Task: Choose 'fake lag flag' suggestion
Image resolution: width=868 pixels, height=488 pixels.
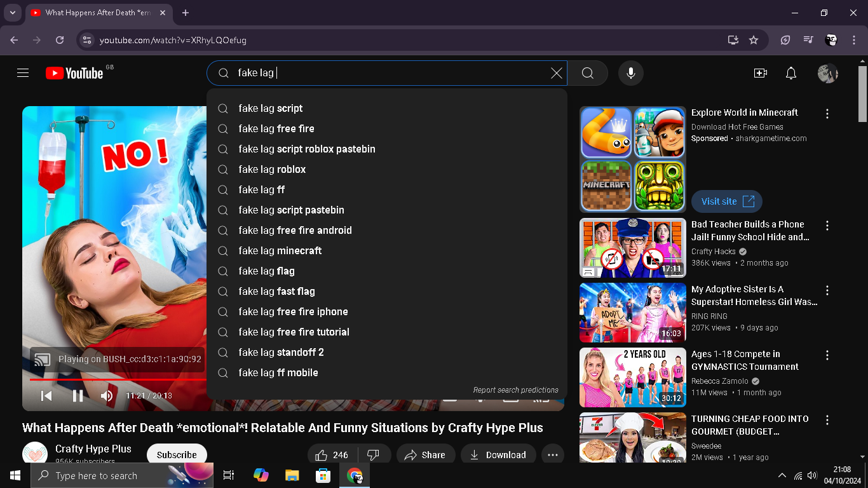Action: (x=387, y=271)
